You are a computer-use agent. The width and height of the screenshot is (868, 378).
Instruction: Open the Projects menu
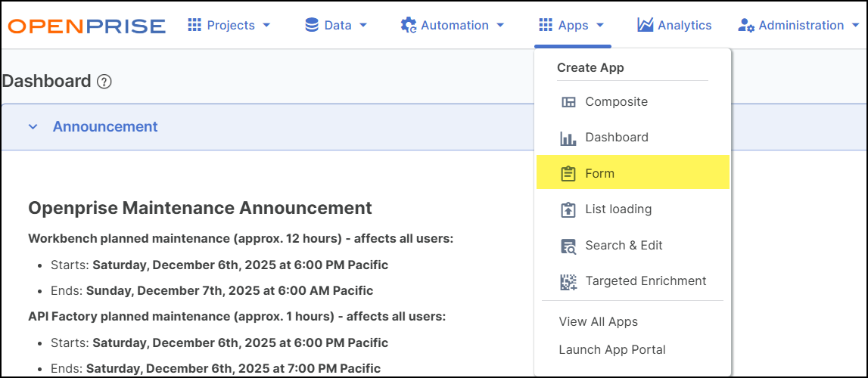[x=230, y=26]
